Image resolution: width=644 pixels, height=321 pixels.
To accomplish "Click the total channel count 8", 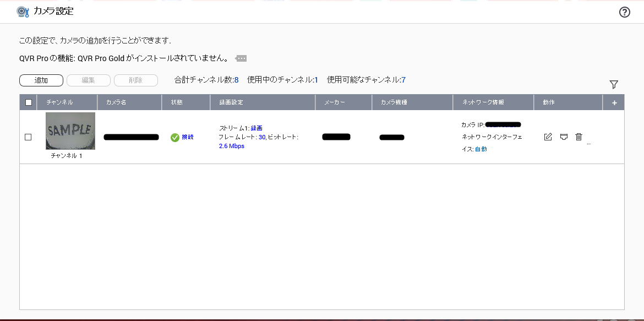I will 237,80.
